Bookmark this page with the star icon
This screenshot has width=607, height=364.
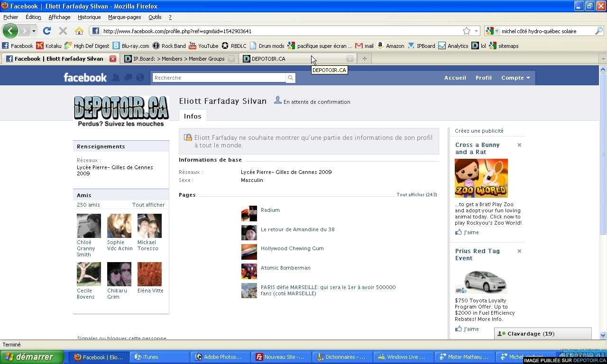click(467, 31)
